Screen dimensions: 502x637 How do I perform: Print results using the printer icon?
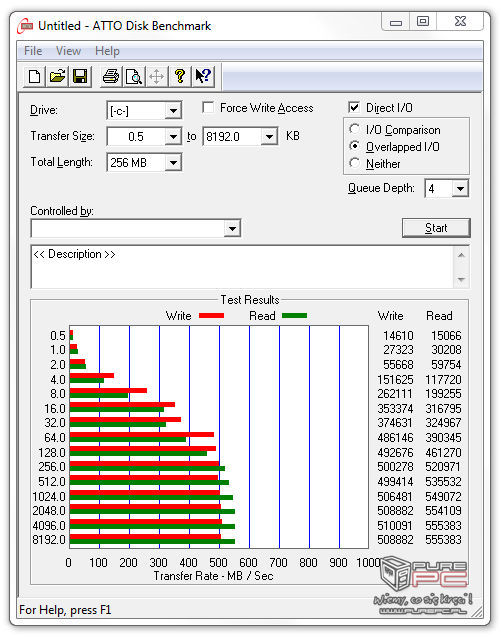coord(110,76)
